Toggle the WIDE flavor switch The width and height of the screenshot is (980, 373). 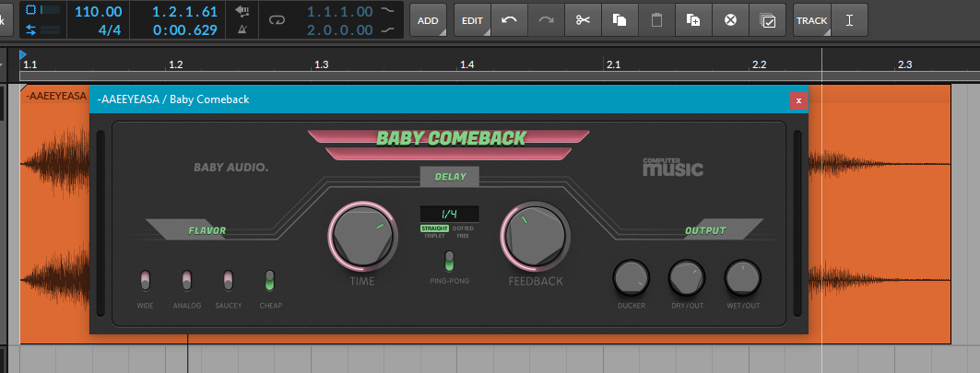pos(145,281)
